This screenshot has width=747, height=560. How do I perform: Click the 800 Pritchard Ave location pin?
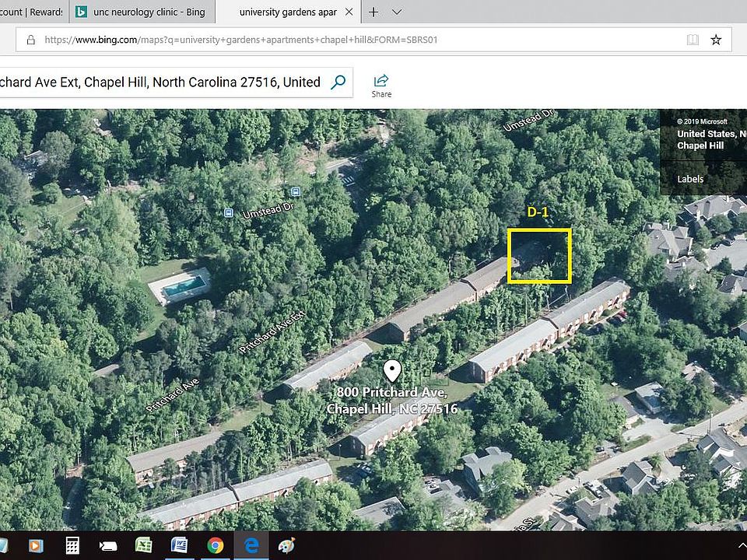(x=393, y=372)
